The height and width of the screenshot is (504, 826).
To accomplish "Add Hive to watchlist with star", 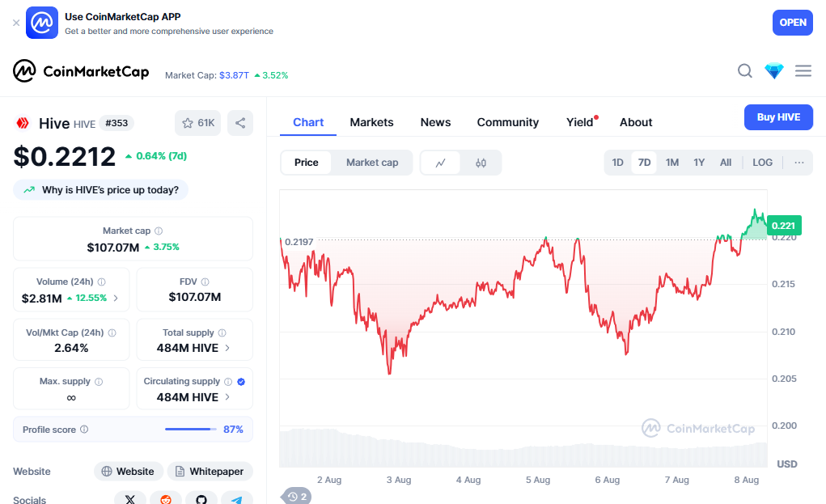I will pyautogui.click(x=197, y=123).
